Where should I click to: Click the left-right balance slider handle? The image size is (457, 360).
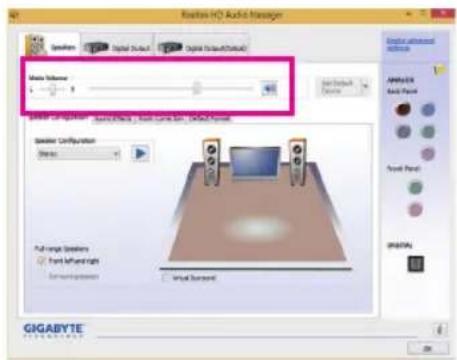click(x=53, y=89)
